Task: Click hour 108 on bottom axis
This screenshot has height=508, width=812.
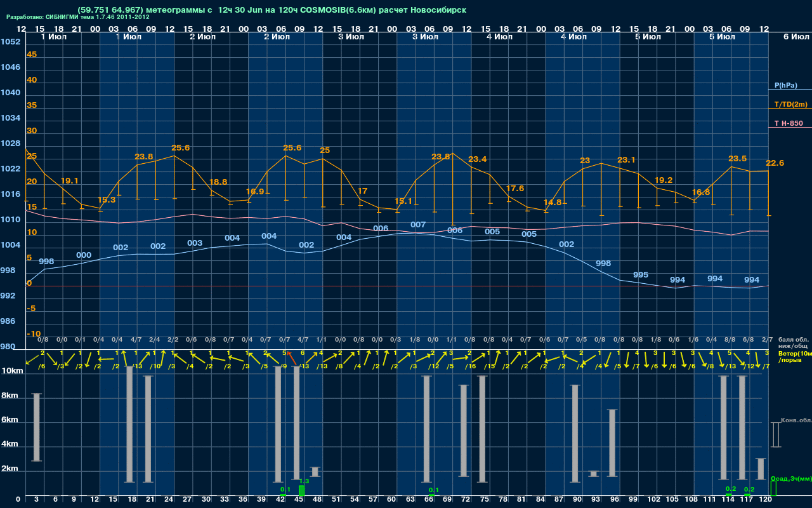Action: [x=691, y=500]
